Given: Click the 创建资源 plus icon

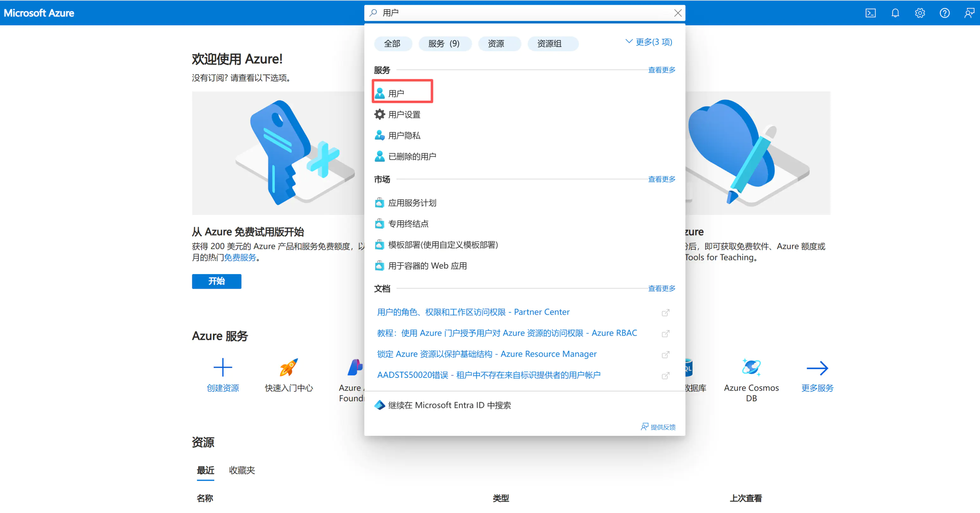Looking at the screenshot, I should pyautogui.click(x=223, y=367).
